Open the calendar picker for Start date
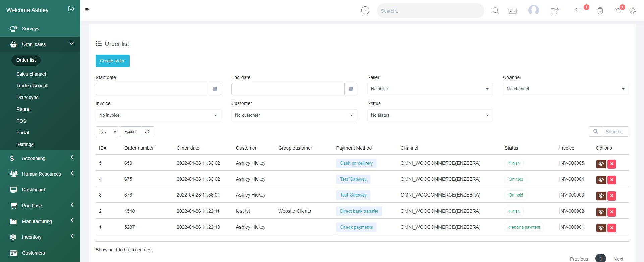Image resolution: width=644 pixels, height=262 pixels. point(215,89)
